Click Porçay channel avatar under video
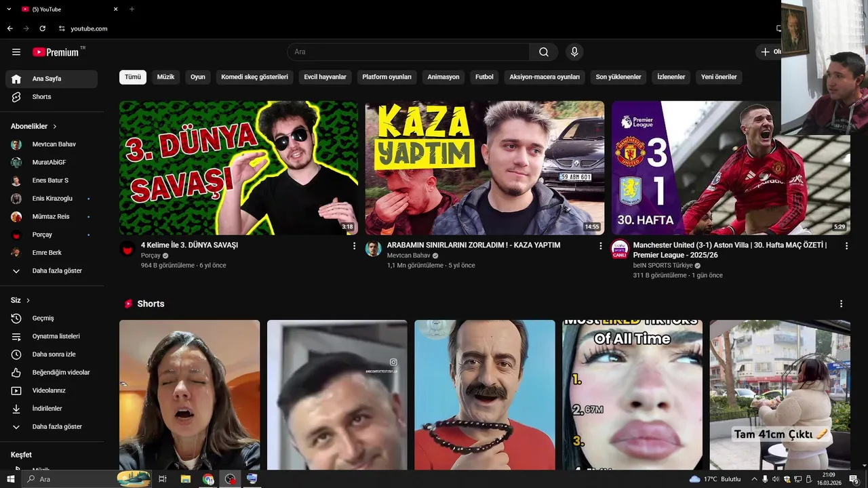 pos(127,249)
